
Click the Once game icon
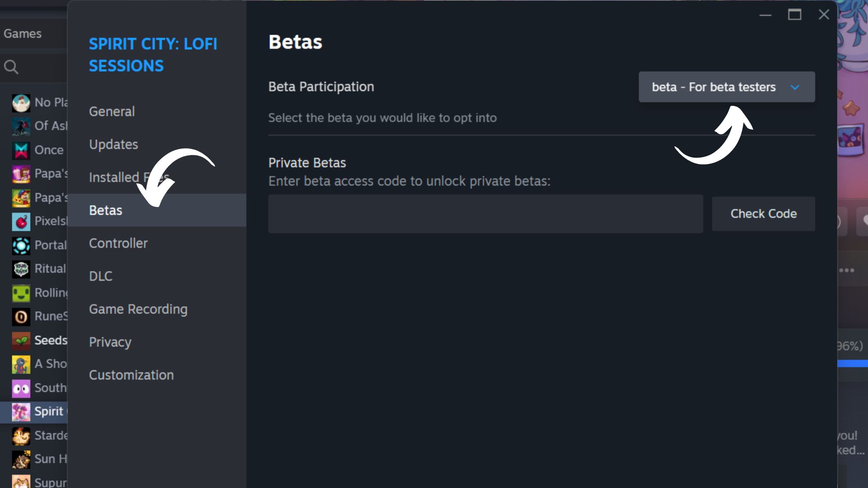tap(21, 150)
